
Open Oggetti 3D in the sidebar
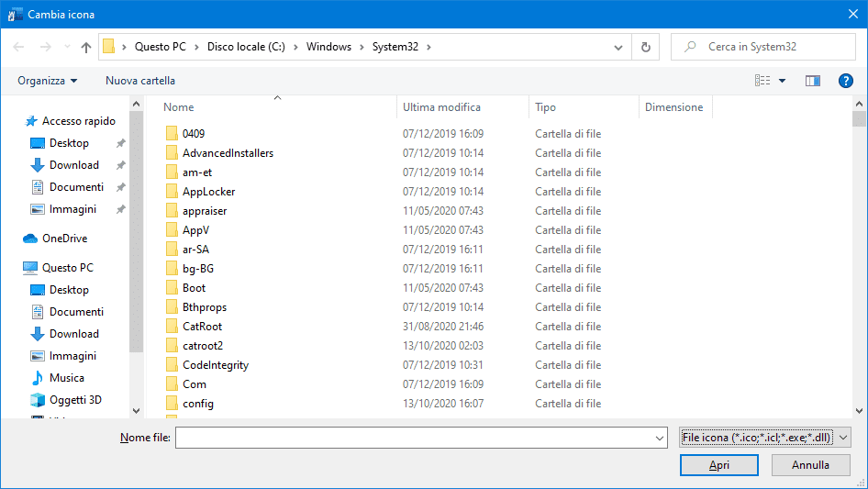tap(75, 400)
